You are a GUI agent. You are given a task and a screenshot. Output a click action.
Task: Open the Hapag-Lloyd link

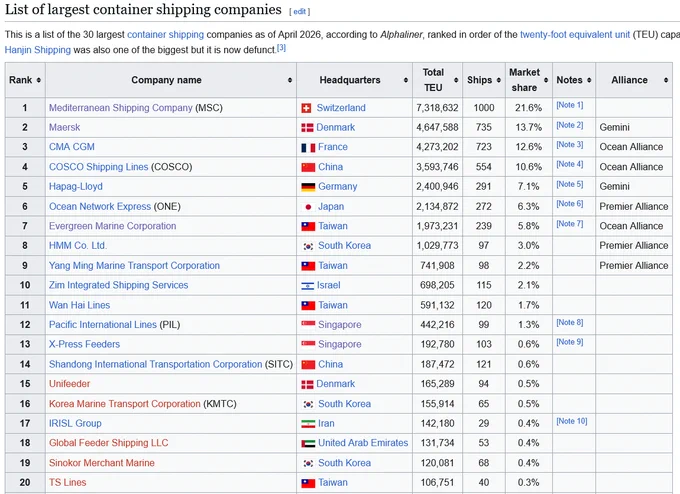point(76,186)
